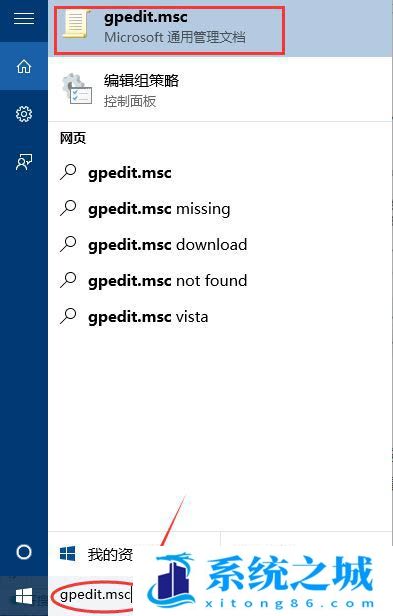Click the feedback person icon in the sidebar
Screen dimensions: 393x616
coord(24,161)
